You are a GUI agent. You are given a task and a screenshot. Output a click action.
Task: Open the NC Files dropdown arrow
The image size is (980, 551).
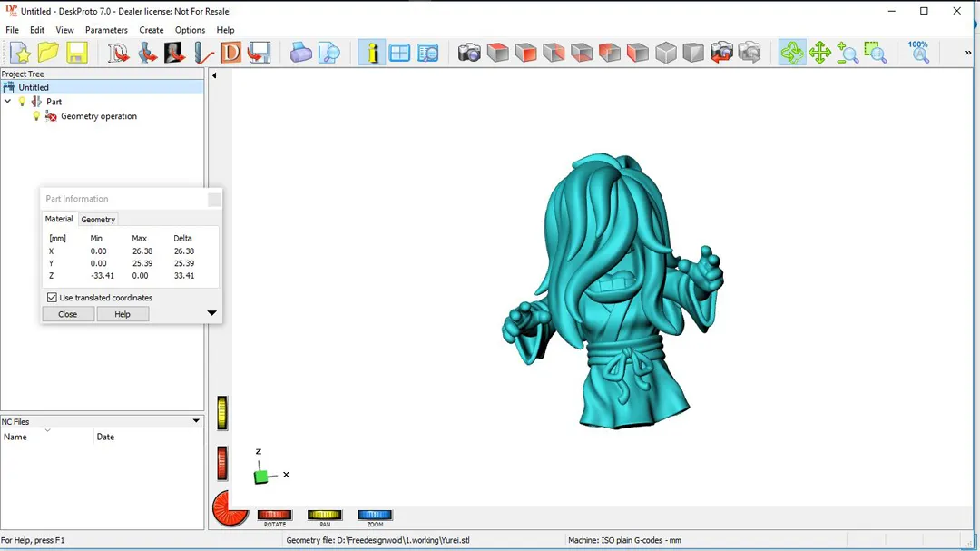click(x=196, y=421)
